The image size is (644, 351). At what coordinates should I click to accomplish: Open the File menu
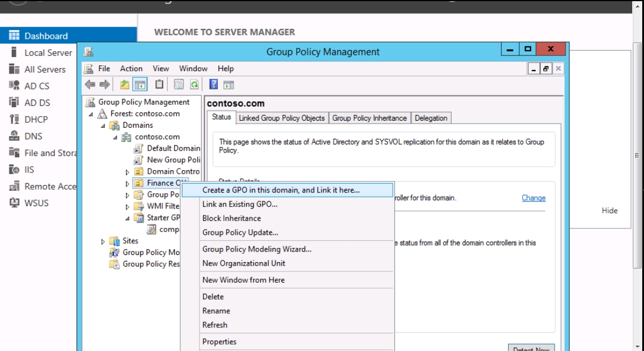pos(104,69)
